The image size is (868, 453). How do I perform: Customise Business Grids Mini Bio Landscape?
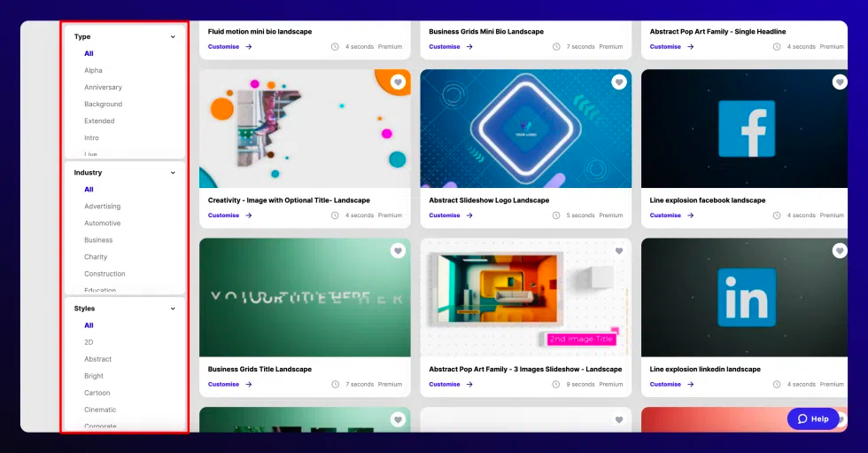click(445, 46)
